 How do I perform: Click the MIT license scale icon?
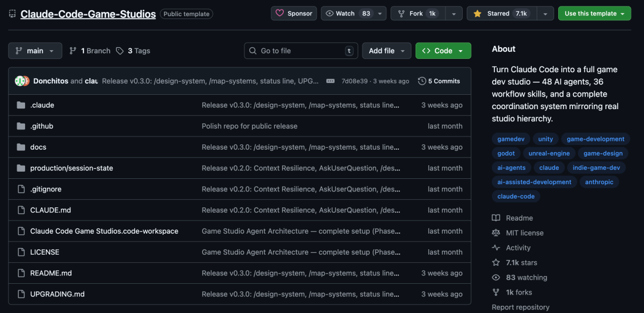496,233
